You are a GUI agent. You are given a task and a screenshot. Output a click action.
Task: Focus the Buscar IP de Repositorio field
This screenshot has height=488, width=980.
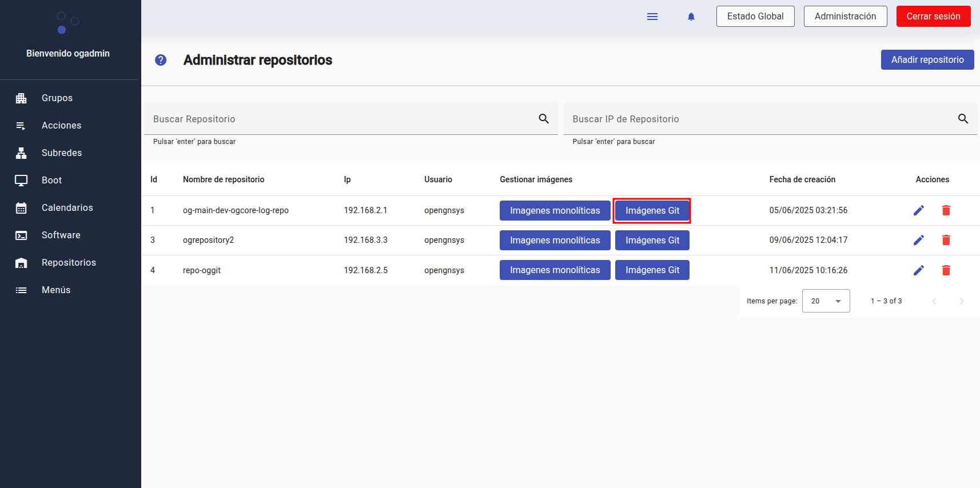(755, 119)
